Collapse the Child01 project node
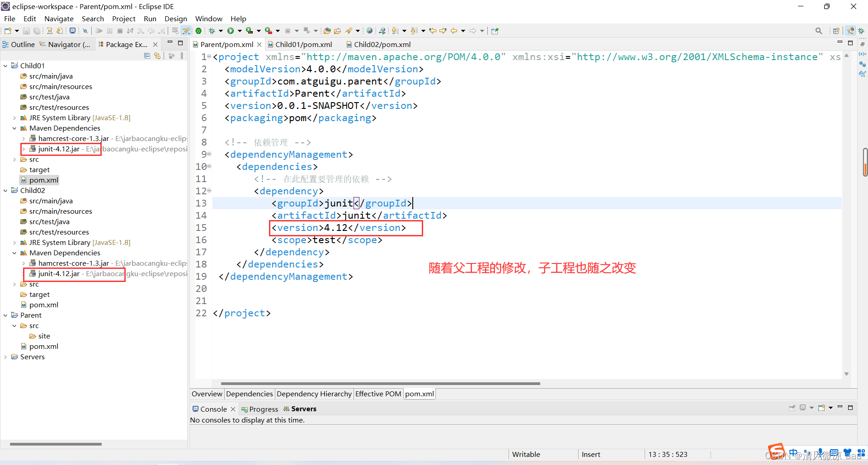The width and height of the screenshot is (868, 465). [5, 66]
